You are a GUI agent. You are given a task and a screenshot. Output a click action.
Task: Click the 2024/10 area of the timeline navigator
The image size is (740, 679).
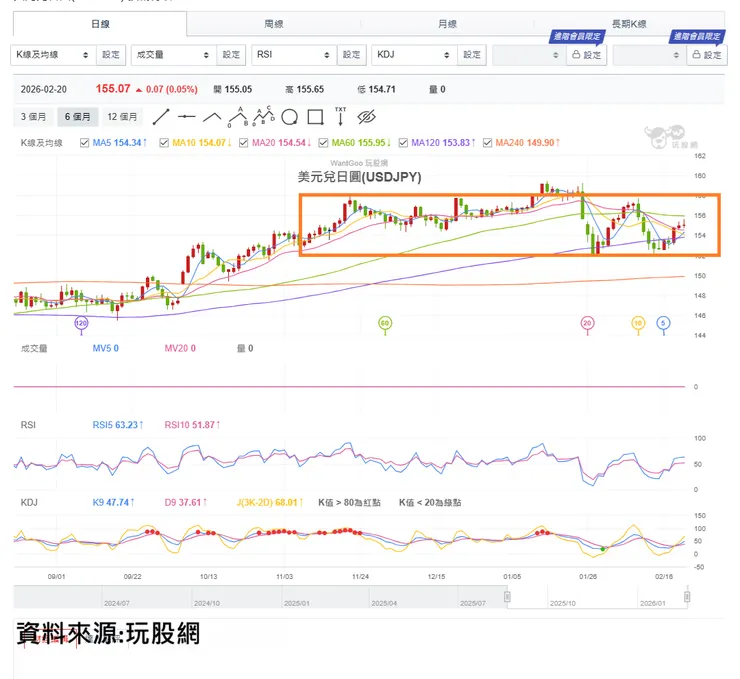(207, 603)
